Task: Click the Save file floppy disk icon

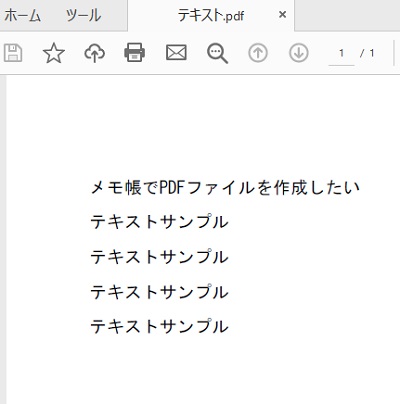Action: tap(13, 53)
